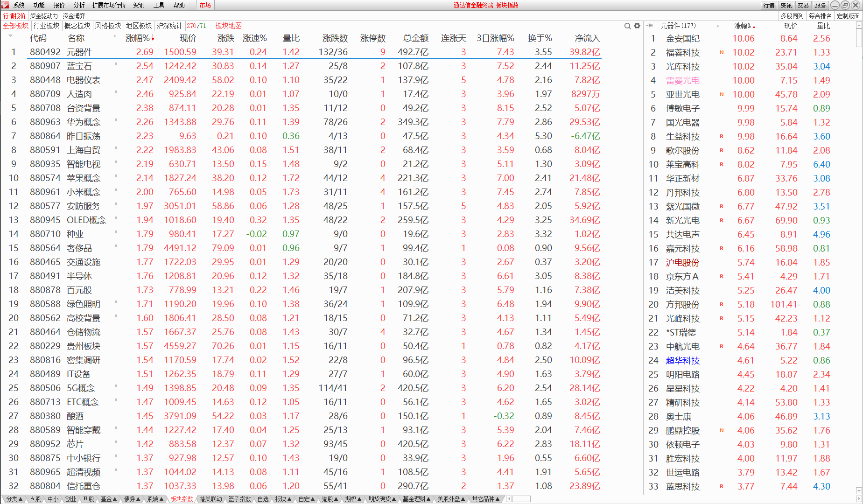The width and height of the screenshot is (863, 504).
Task: Select the A股 bottom tab
Action: 35,499
